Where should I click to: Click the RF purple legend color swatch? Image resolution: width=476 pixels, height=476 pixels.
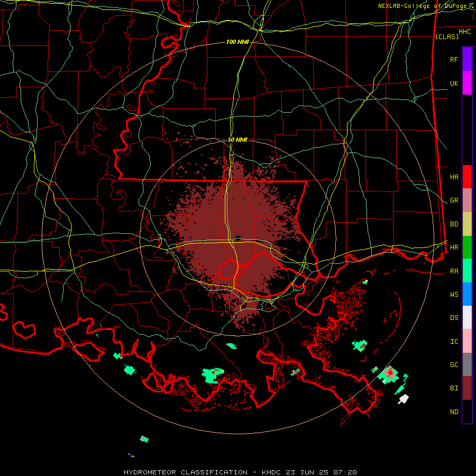pos(467,59)
